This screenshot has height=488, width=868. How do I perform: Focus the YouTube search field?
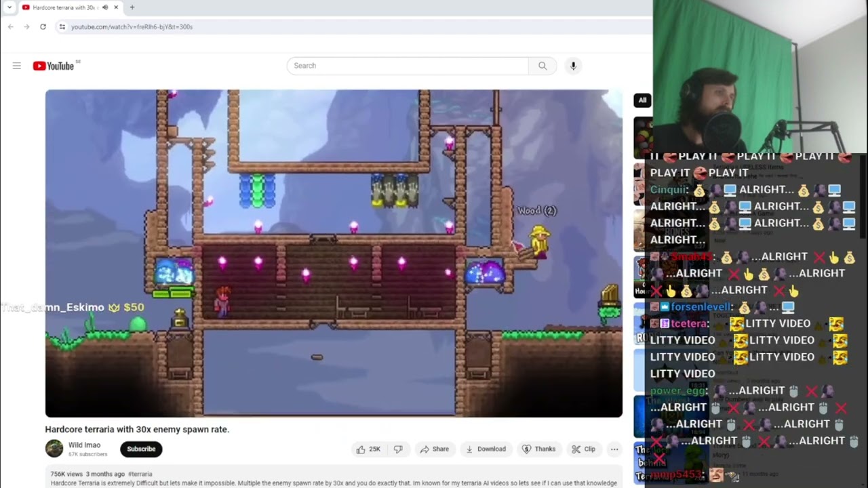pos(408,66)
